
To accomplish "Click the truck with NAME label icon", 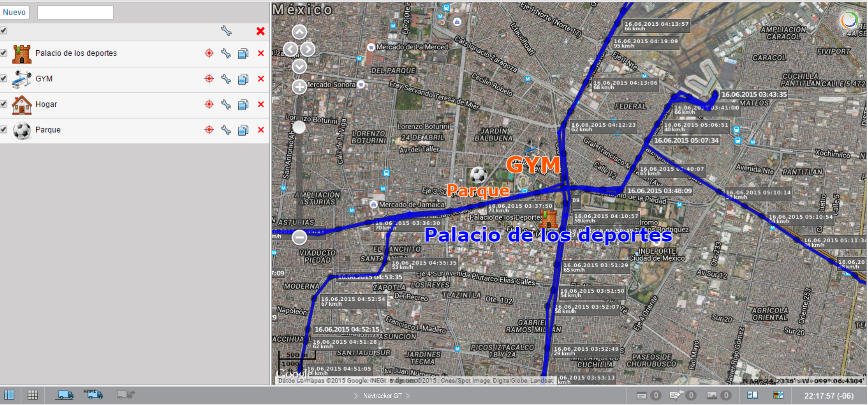I will pos(93,394).
